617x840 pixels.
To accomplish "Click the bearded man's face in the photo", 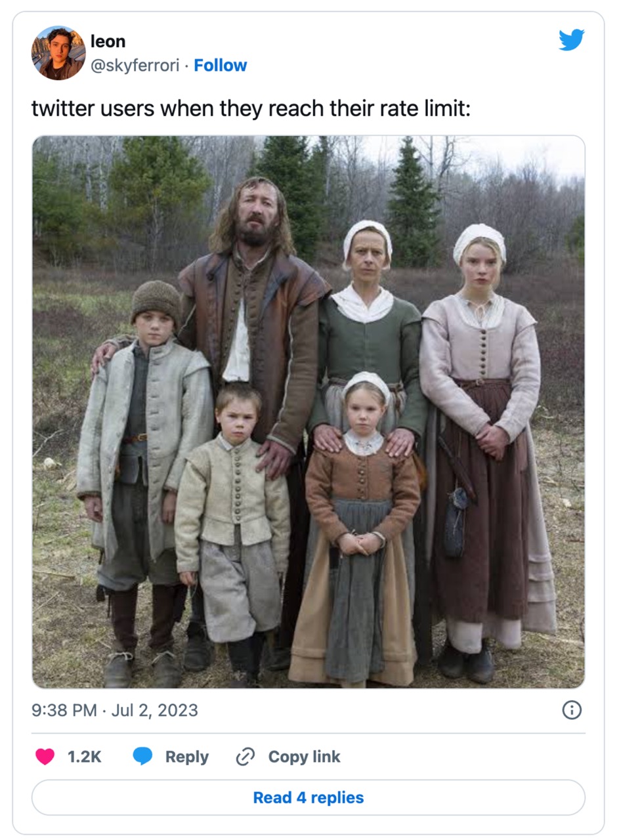I will [254, 215].
